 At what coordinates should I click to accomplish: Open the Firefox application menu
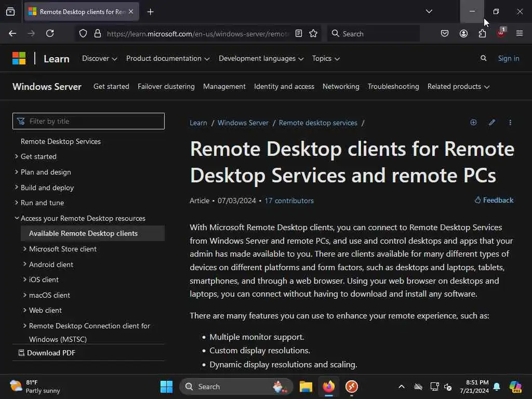click(x=520, y=33)
